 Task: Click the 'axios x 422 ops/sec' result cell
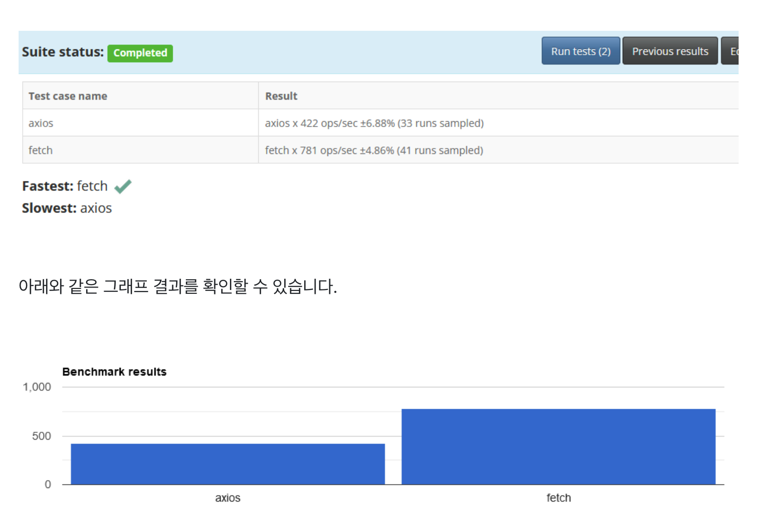click(x=498, y=123)
